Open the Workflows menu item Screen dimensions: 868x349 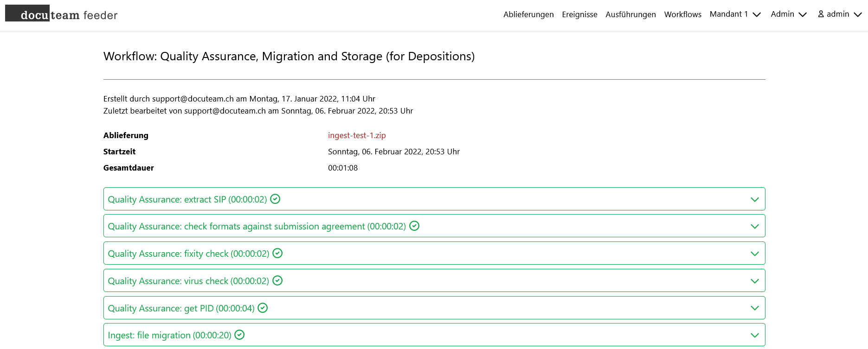[x=682, y=14]
